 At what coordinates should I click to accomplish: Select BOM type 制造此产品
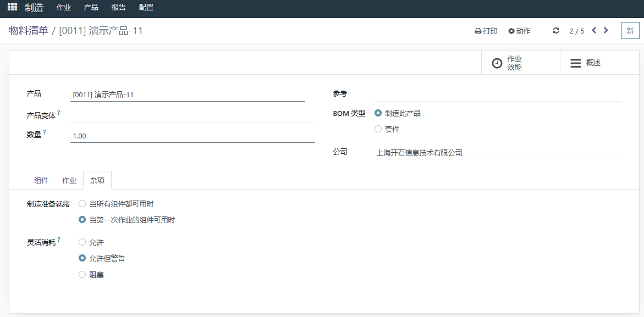pyautogui.click(x=378, y=114)
